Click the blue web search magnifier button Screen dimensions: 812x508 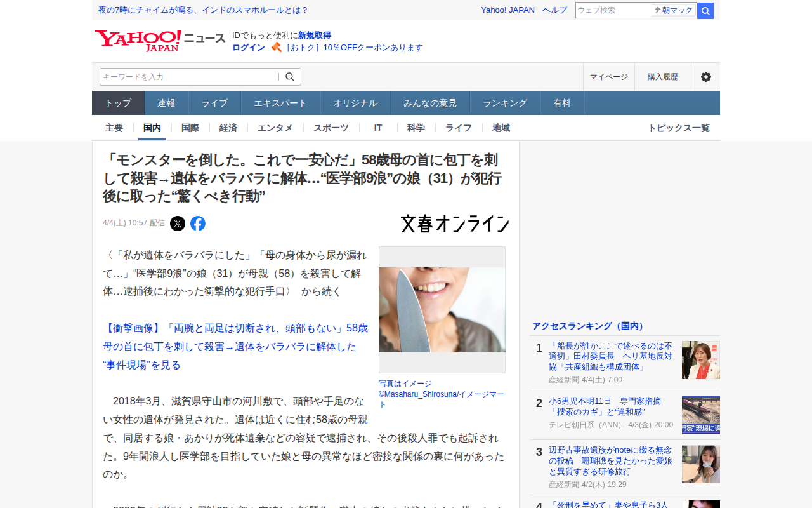point(705,11)
